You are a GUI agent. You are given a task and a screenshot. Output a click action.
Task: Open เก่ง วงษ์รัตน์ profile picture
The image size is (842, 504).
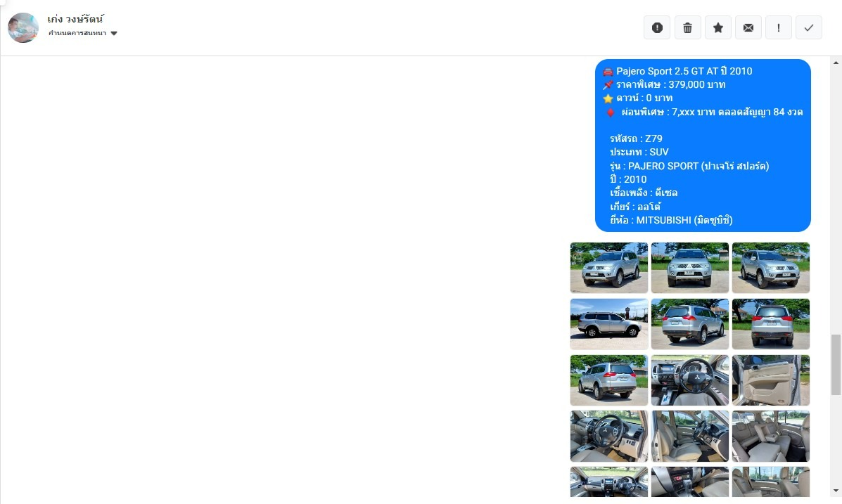(x=23, y=28)
